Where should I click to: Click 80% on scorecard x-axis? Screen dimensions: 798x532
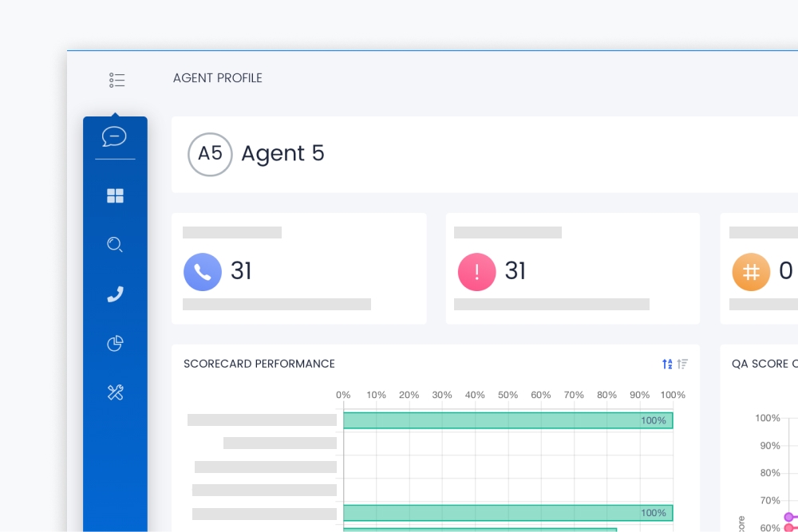pyautogui.click(x=606, y=395)
